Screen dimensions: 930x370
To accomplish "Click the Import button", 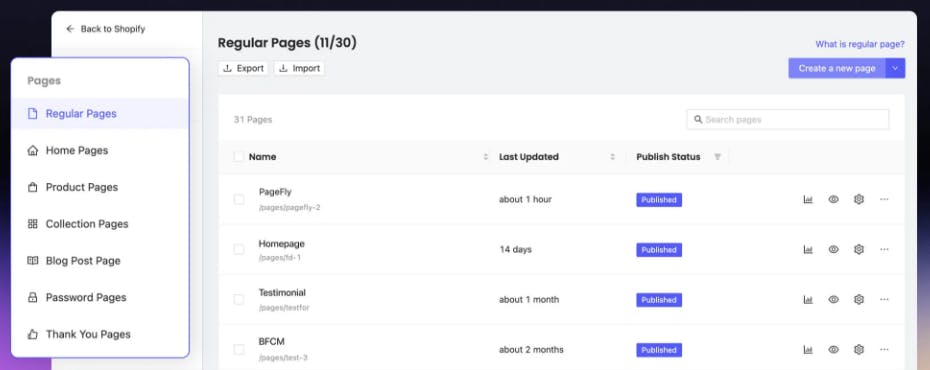I will click(x=300, y=68).
